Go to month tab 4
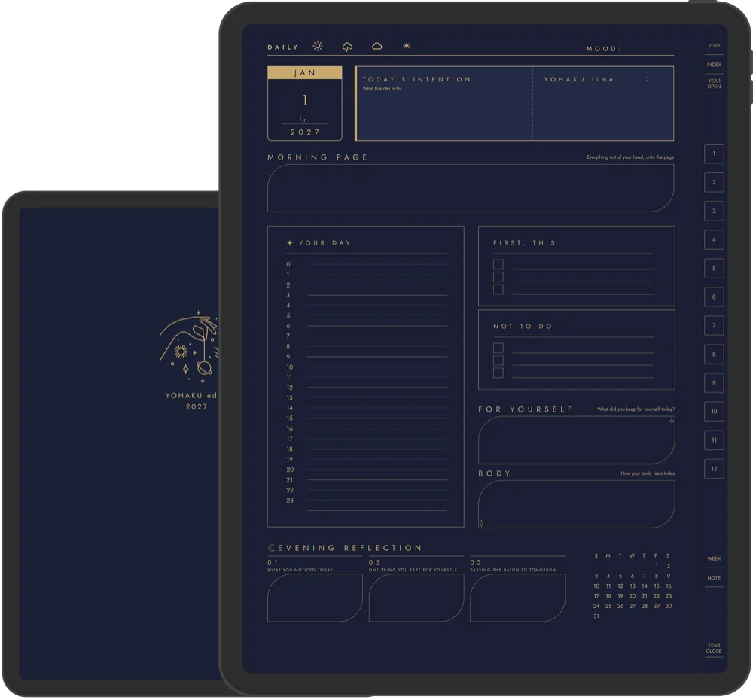 click(x=714, y=239)
